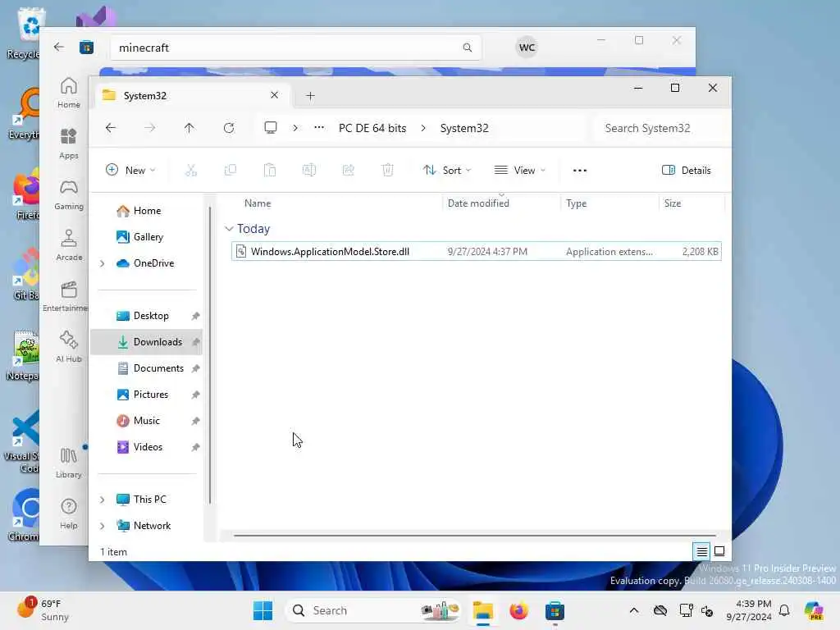Open Microsoft Store from the taskbar
The width and height of the screenshot is (840, 630).
click(555, 610)
